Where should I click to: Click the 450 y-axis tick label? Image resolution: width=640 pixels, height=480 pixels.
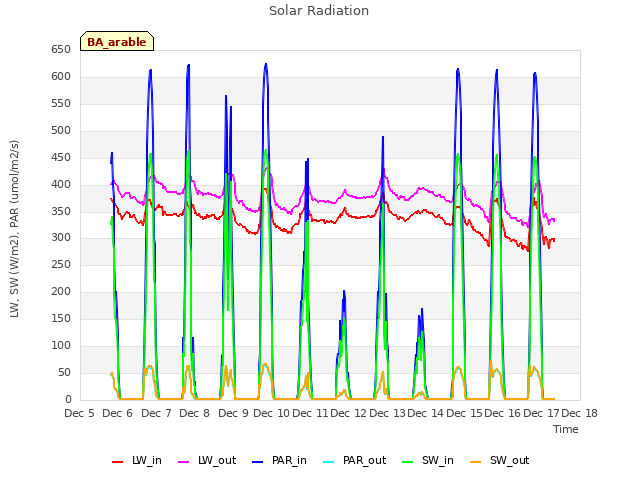[61, 157]
